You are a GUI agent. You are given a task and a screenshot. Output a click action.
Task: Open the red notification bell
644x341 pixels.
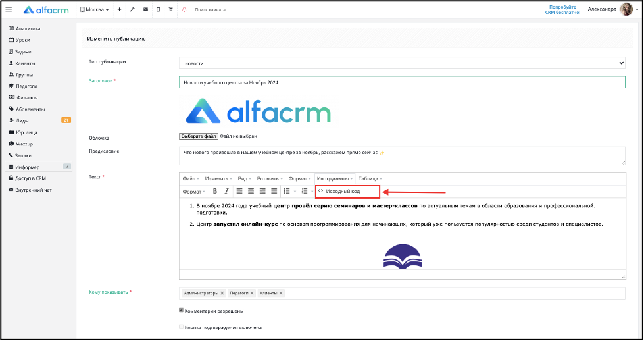184,9
